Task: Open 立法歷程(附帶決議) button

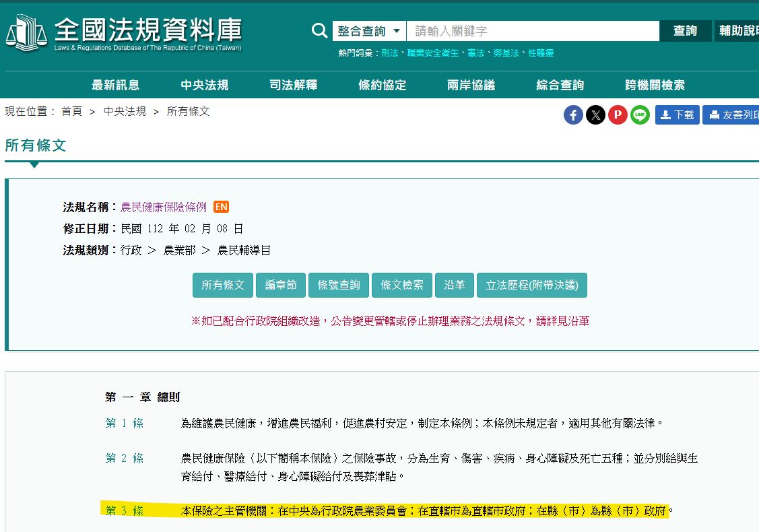Action: click(x=532, y=285)
